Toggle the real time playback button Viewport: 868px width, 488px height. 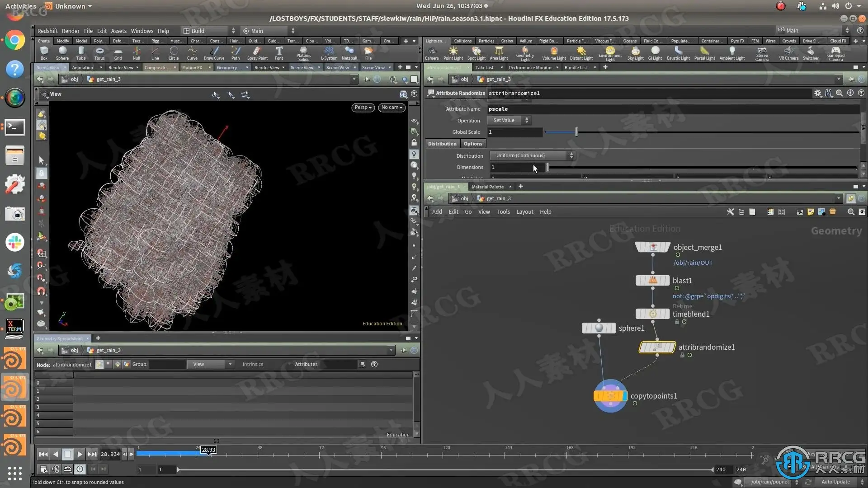[80, 469]
